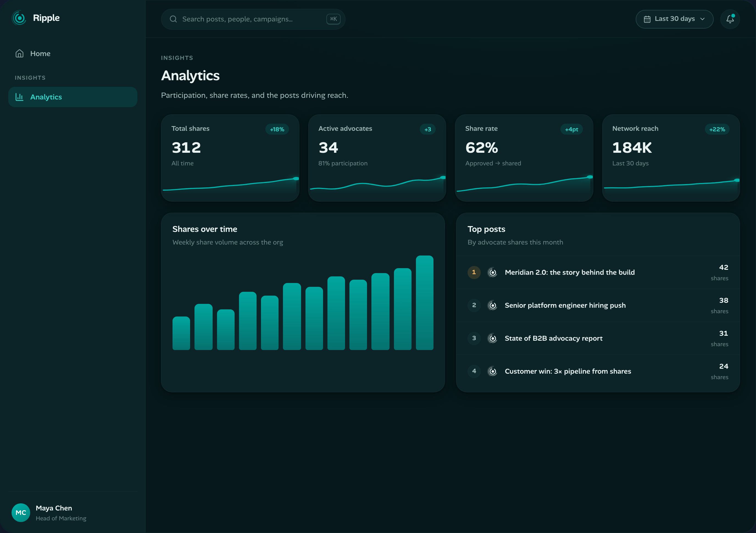
Task: Open the notifications bell
Action: click(x=730, y=19)
